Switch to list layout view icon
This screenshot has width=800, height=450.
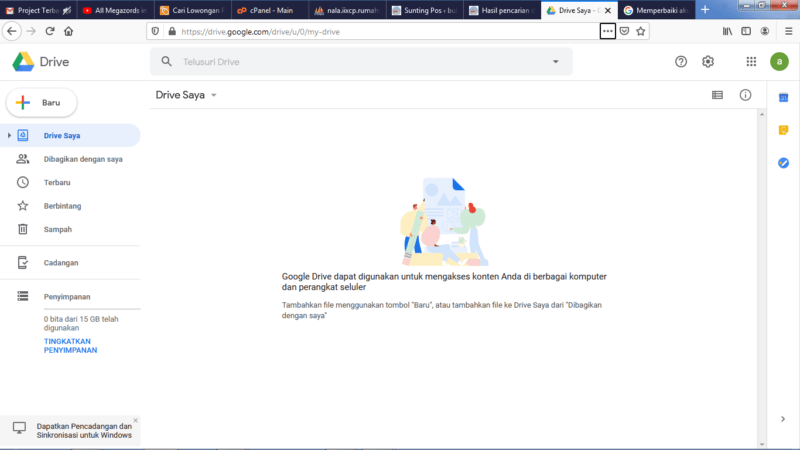[x=717, y=95]
